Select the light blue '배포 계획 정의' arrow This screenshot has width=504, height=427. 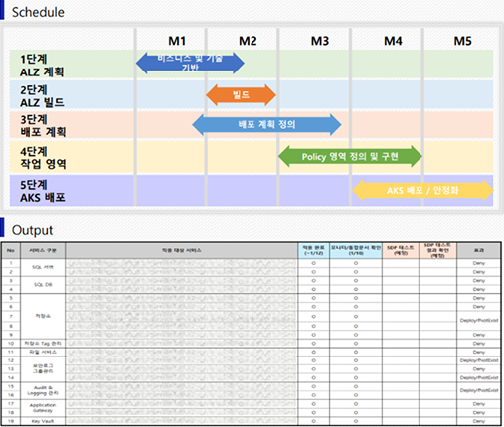[266, 125]
